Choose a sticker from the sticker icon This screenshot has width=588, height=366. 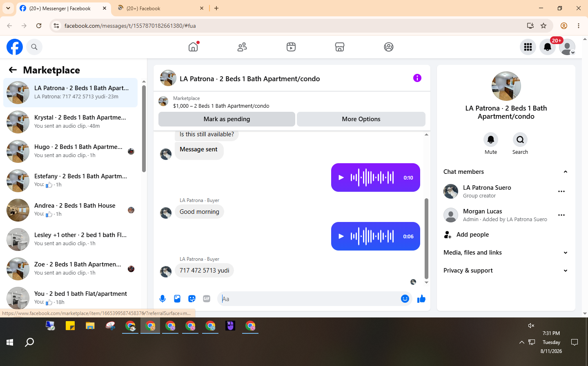[192, 299]
